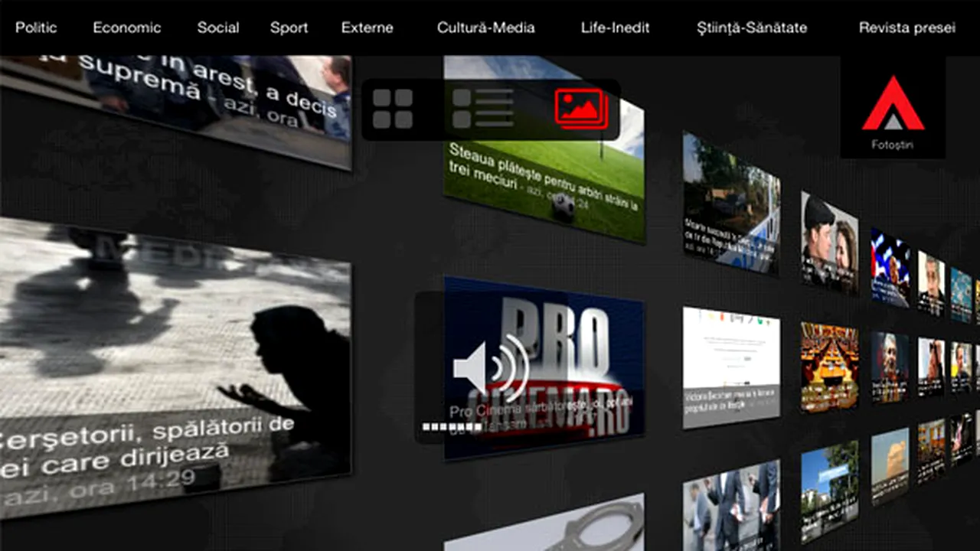Open the men in suits thumbnail
The width and height of the screenshot is (980, 551).
click(731, 505)
